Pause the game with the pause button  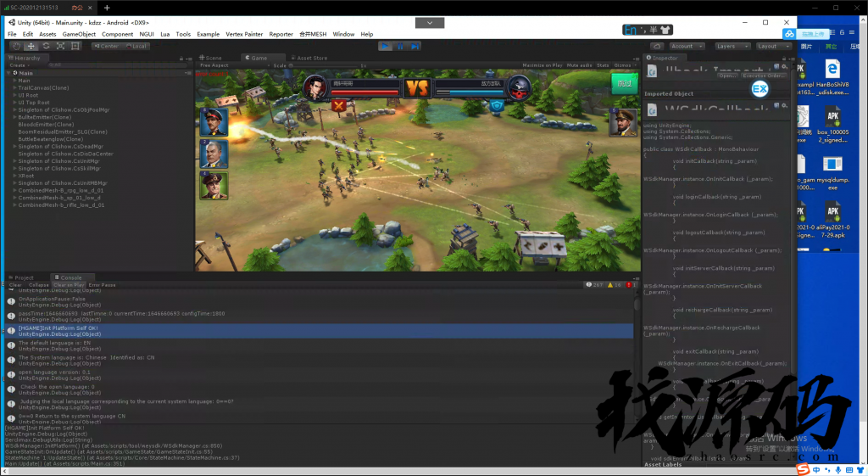pyautogui.click(x=400, y=46)
